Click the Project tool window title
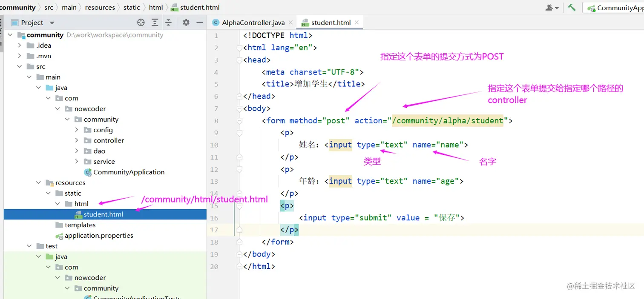 coord(32,23)
